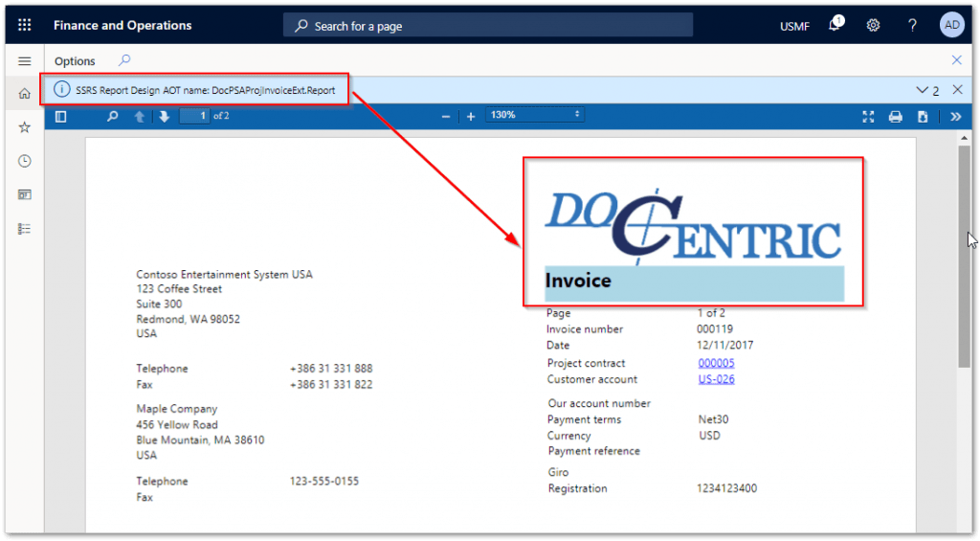
Task: Switch the viewer to full screen
Action: pyautogui.click(x=868, y=117)
